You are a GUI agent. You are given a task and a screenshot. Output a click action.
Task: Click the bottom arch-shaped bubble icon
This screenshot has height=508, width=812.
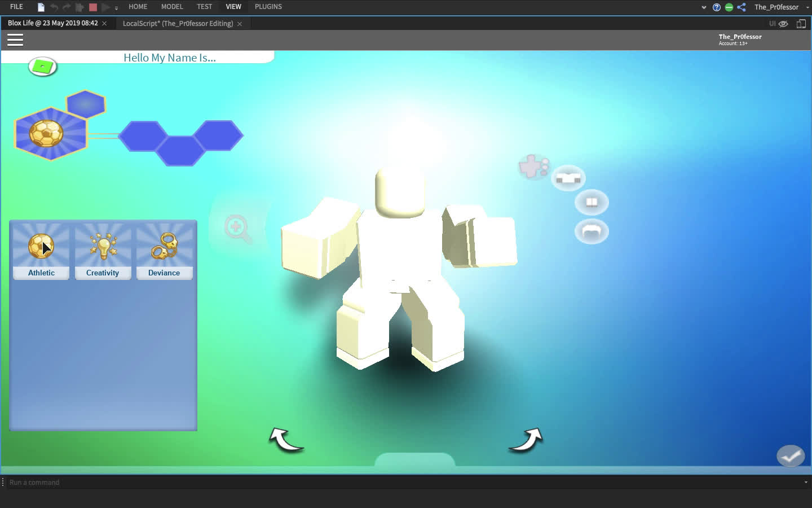pyautogui.click(x=592, y=231)
